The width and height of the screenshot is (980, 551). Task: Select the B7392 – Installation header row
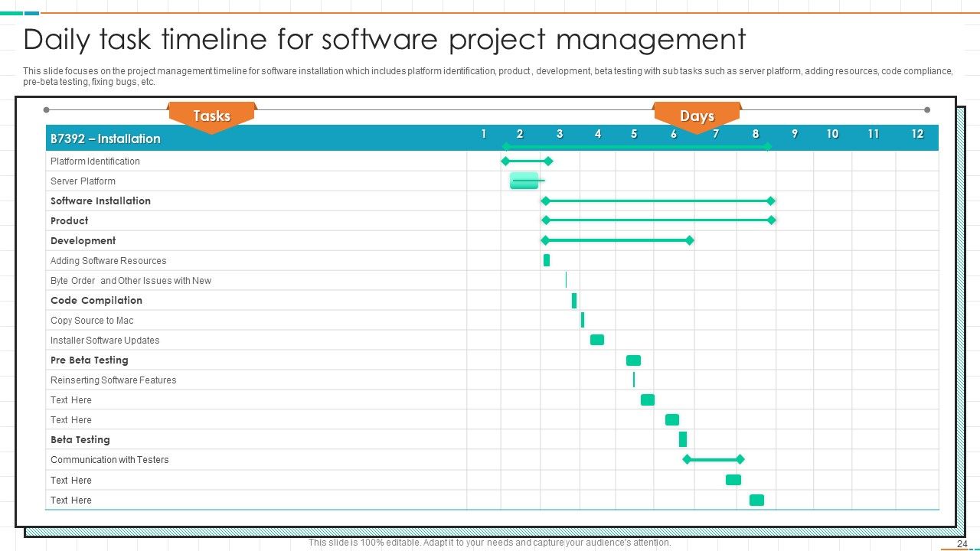[105, 138]
